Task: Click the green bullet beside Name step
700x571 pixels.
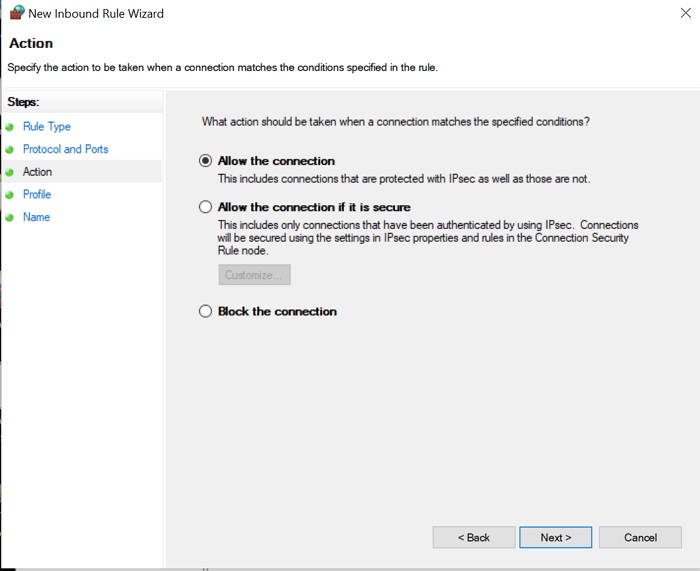Action: coord(10,217)
